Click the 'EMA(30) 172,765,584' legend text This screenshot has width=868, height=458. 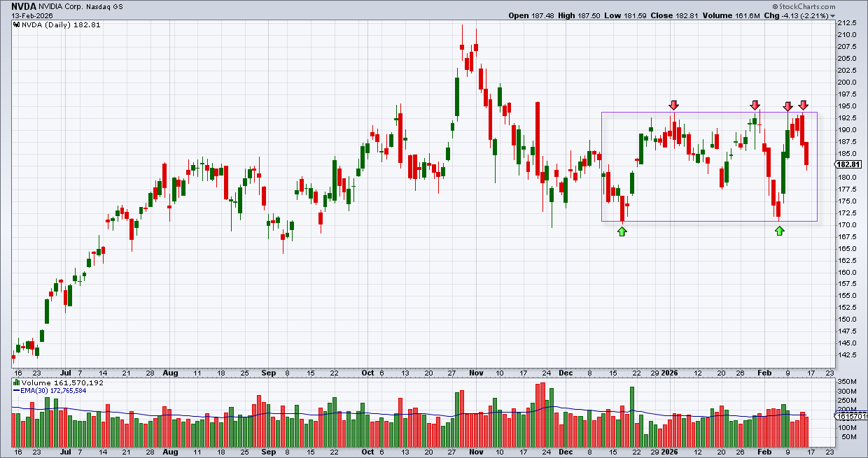pos(55,391)
